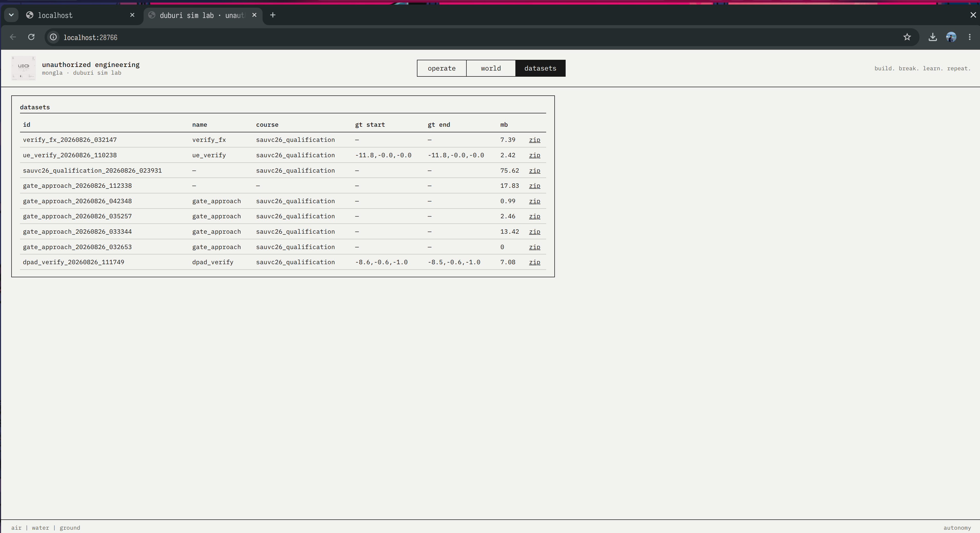Download zip for gate_approach_20260826_035257

(535, 216)
